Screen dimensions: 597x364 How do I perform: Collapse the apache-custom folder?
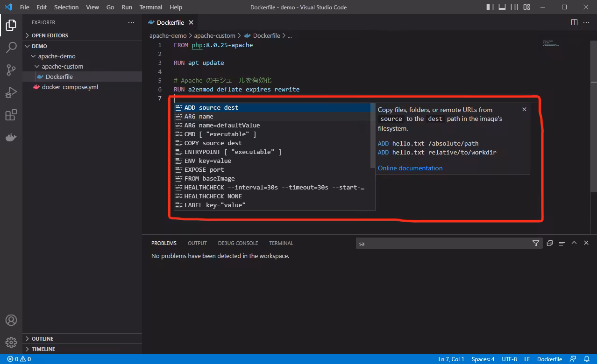click(82, 66)
